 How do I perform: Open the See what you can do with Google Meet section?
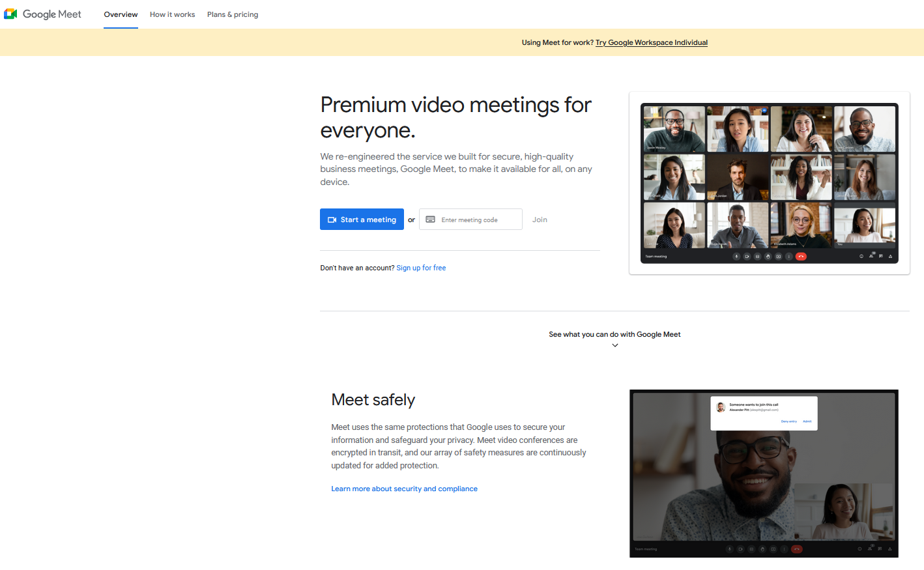(x=614, y=334)
